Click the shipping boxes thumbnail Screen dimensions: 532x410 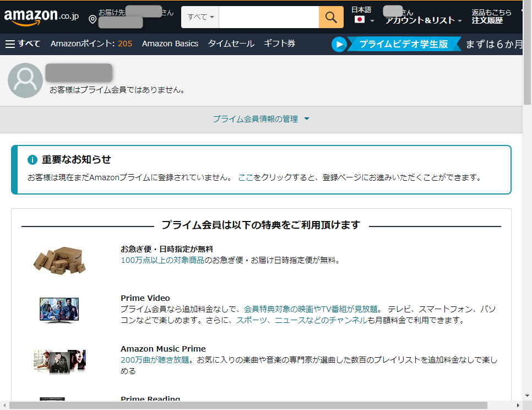59,261
